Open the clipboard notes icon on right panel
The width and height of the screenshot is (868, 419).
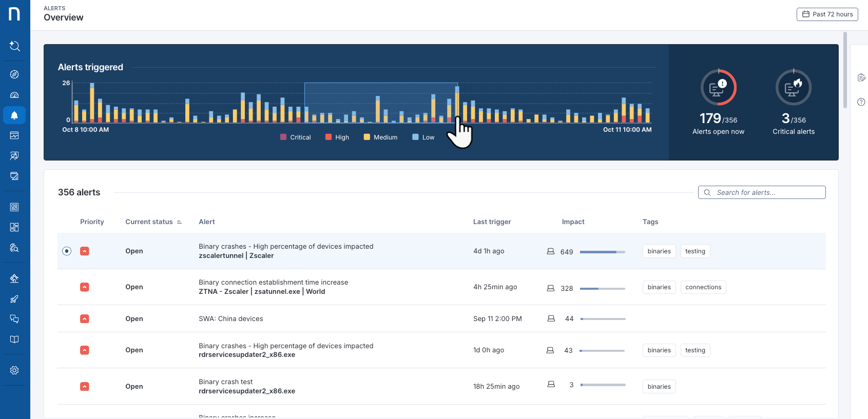pyautogui.click(x=861, y=77)
